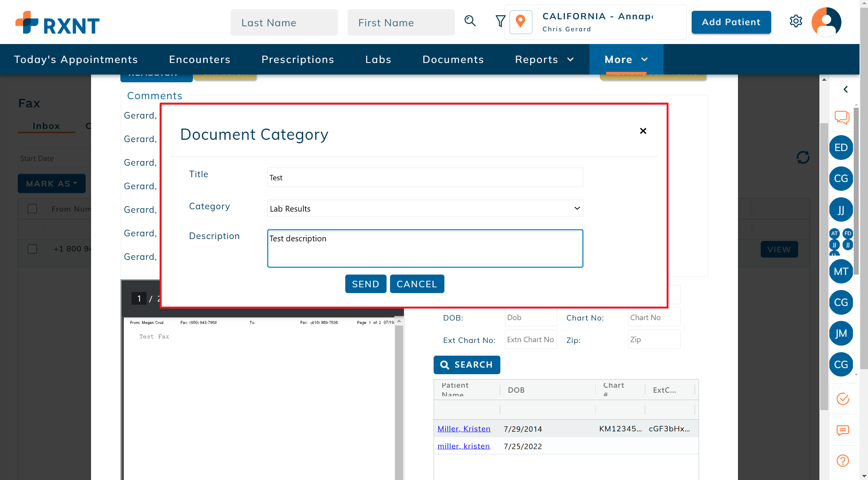
Task: Expand the Reports menu dropdown
Action: click(x=544, y=59)
